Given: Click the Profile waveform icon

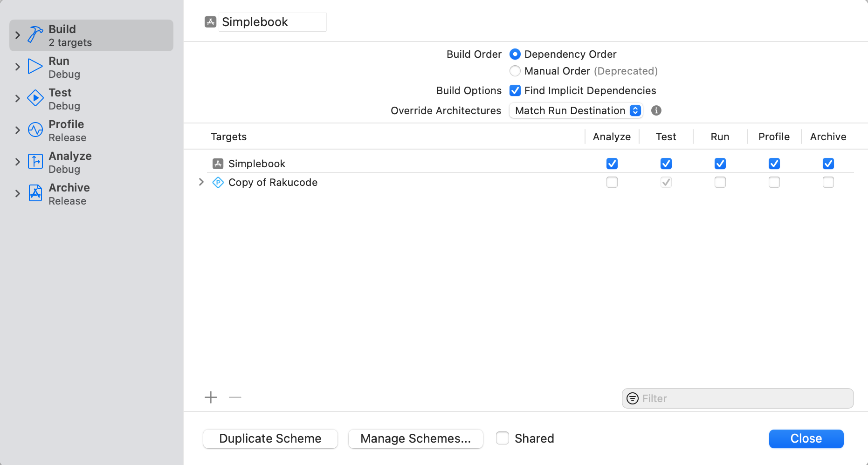Looking at the screenshot, I should [x=35, y=130].
